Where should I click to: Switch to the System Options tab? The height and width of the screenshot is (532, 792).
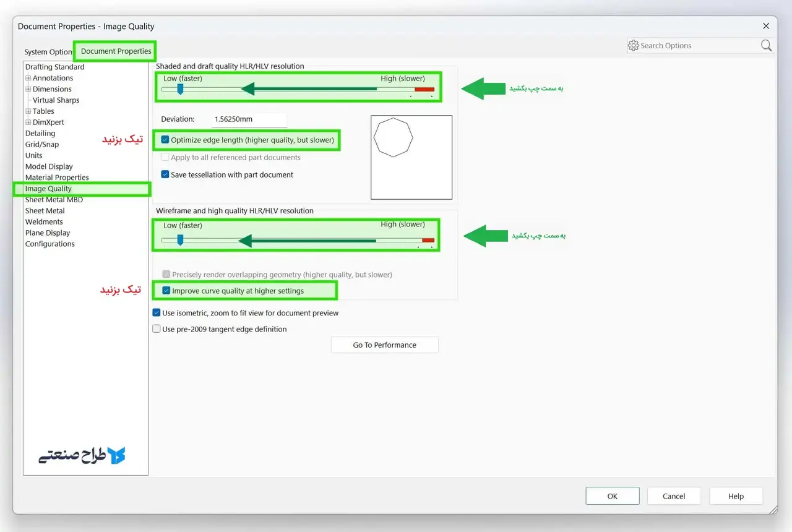pos(48,52)
